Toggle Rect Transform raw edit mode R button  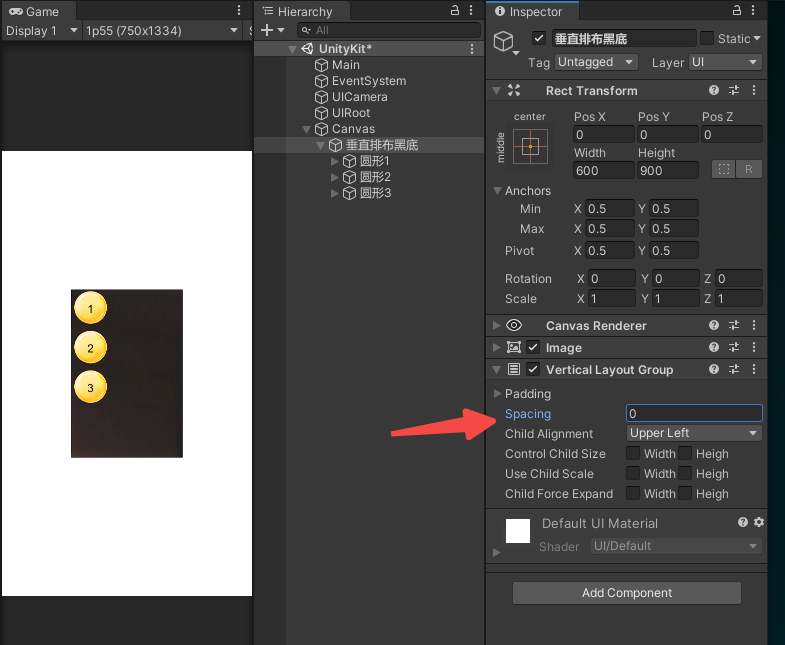748,169
